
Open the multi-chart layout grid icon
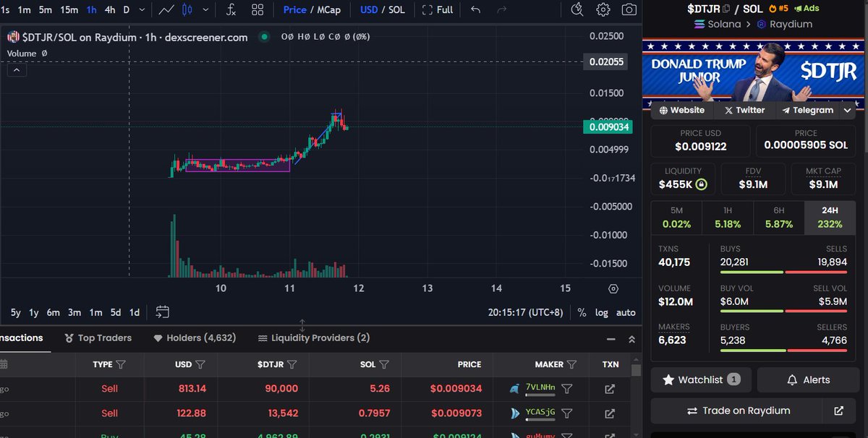coord(258,10)
